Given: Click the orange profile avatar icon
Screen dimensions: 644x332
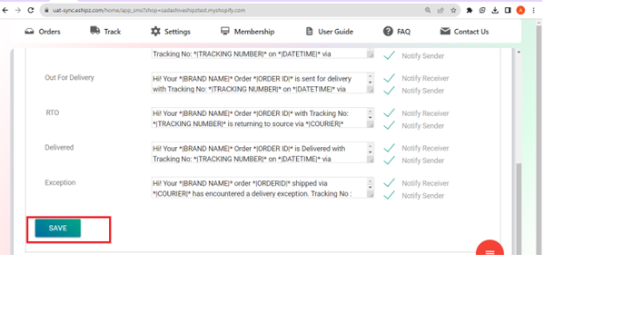Looking at the screenshot, I should coord(520,10).
